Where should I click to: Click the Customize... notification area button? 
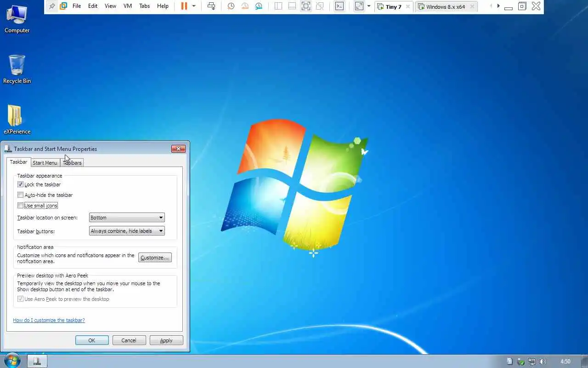[155, 258]
